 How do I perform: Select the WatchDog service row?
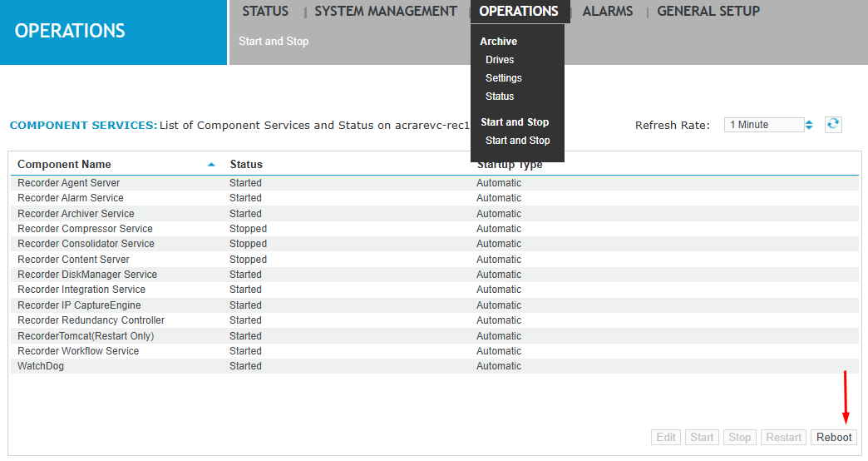[x=41, y=366]
